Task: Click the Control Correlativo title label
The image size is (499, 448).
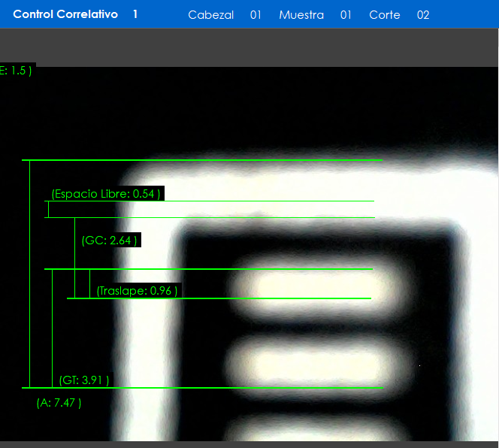Action: coord(65,14)
